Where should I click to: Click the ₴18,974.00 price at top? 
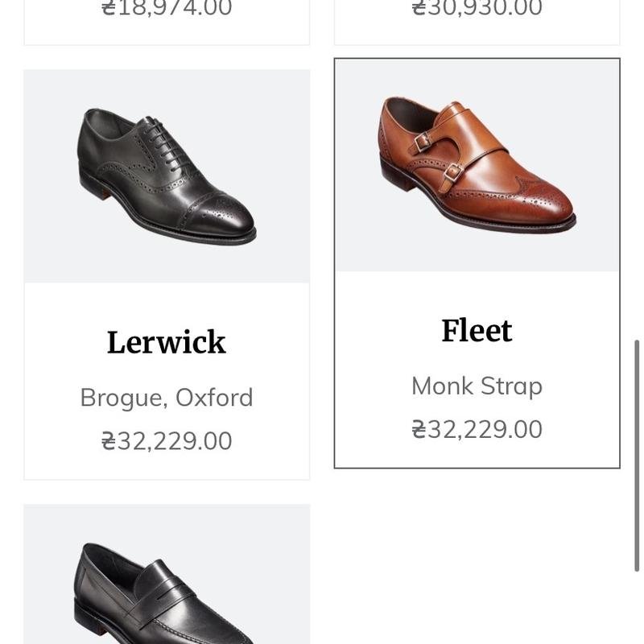tap(167, 8)
